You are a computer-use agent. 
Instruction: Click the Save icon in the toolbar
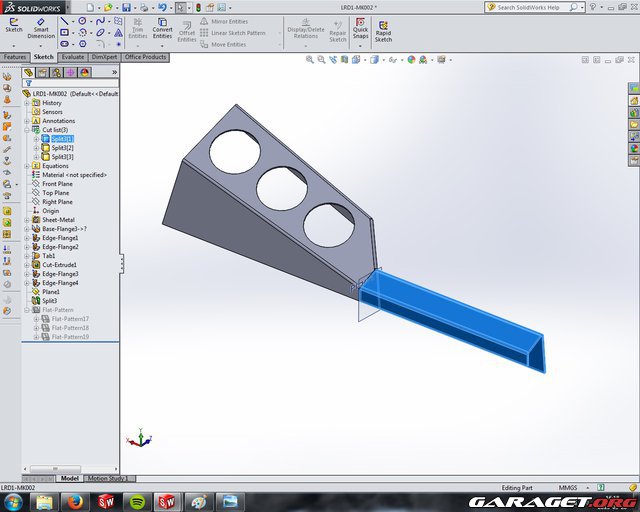127,7
